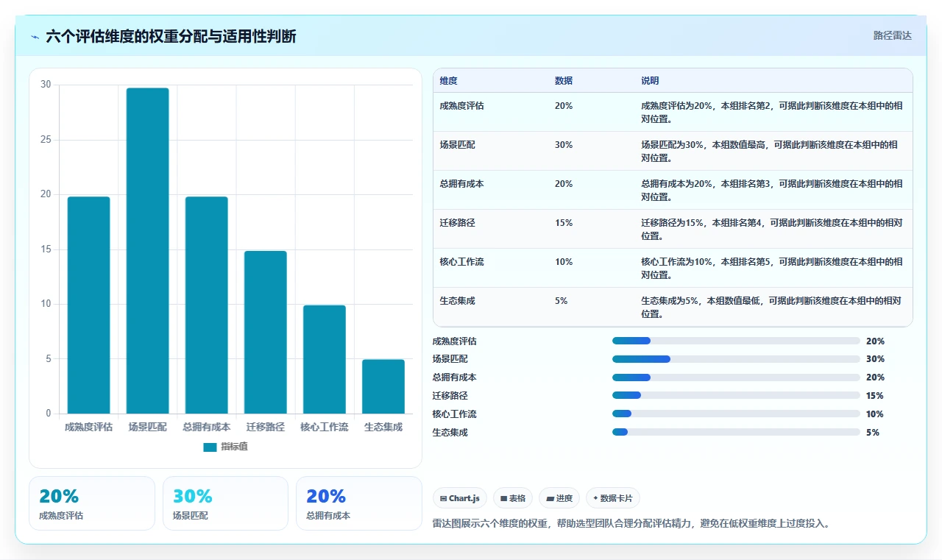Click the 迁移路径 progress bar
The height and width of the screenshot is (560, 942).
point(736,395)
